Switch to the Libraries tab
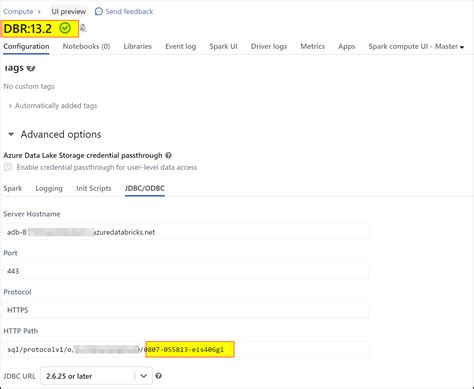Image resolution: width=474 pixels, height=389 pixels. tap(138, 46)
